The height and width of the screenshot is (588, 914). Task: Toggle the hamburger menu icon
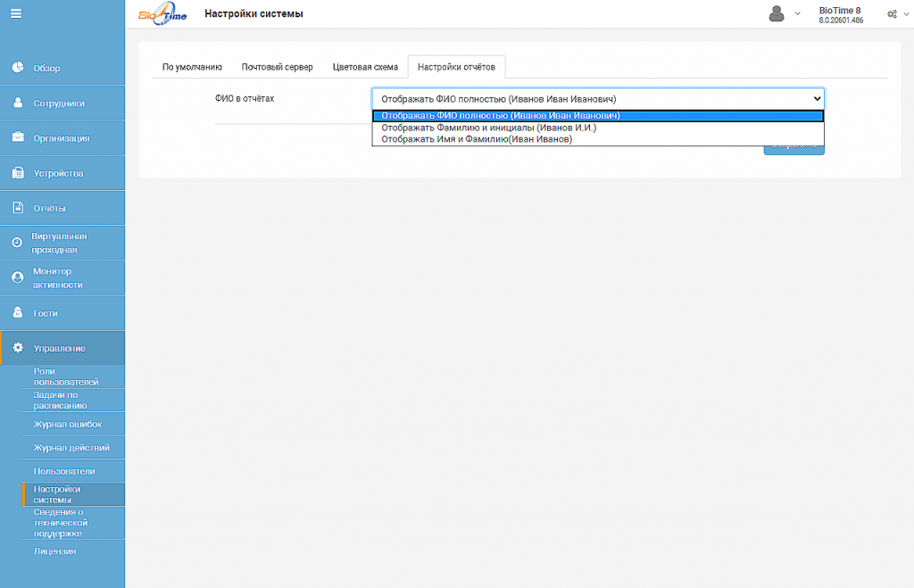tap(16, 13)
